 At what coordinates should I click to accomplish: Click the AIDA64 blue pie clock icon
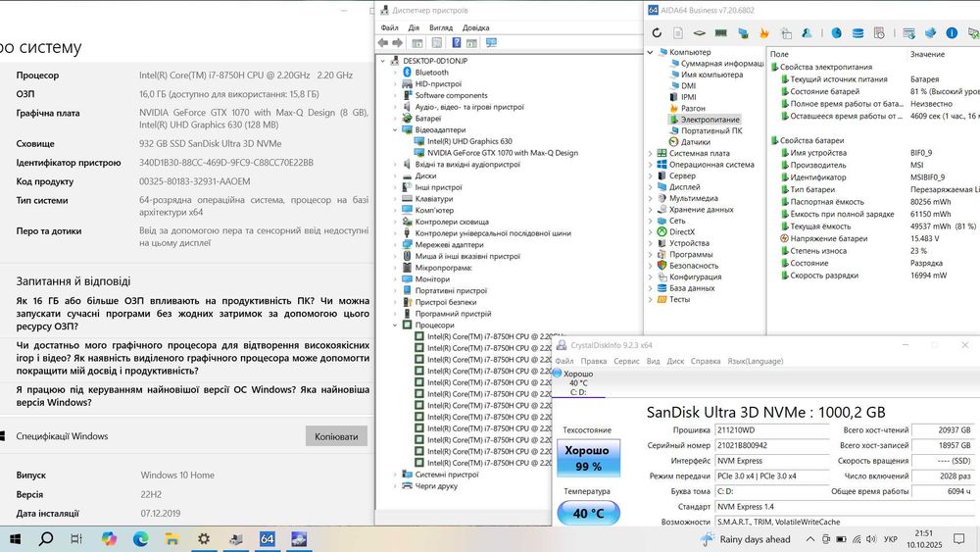coord(836,33)
